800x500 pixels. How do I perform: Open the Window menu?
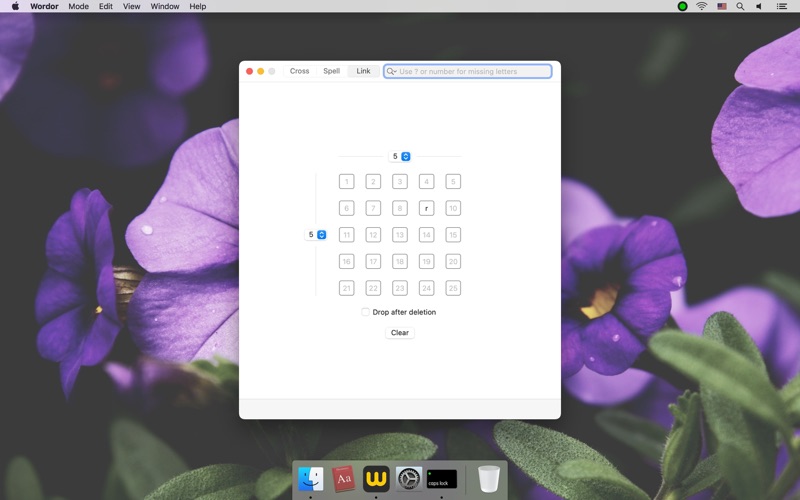click(165, 6)
